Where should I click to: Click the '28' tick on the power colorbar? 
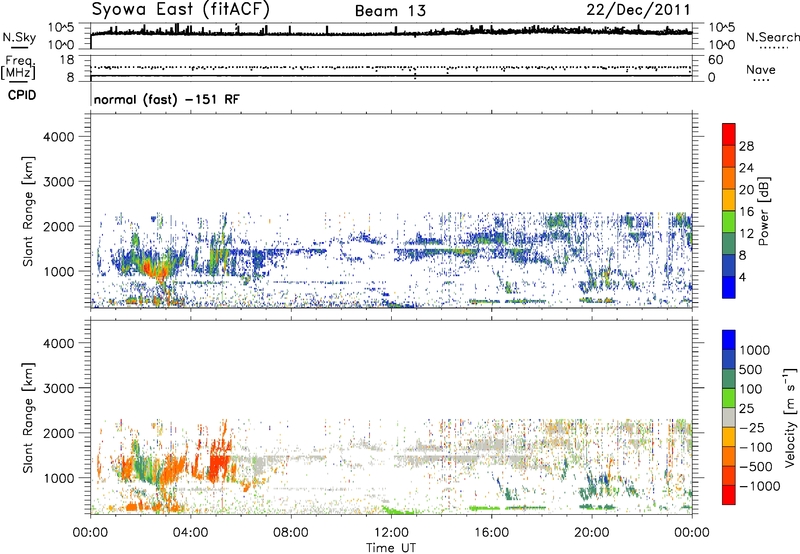pos(746,146)
